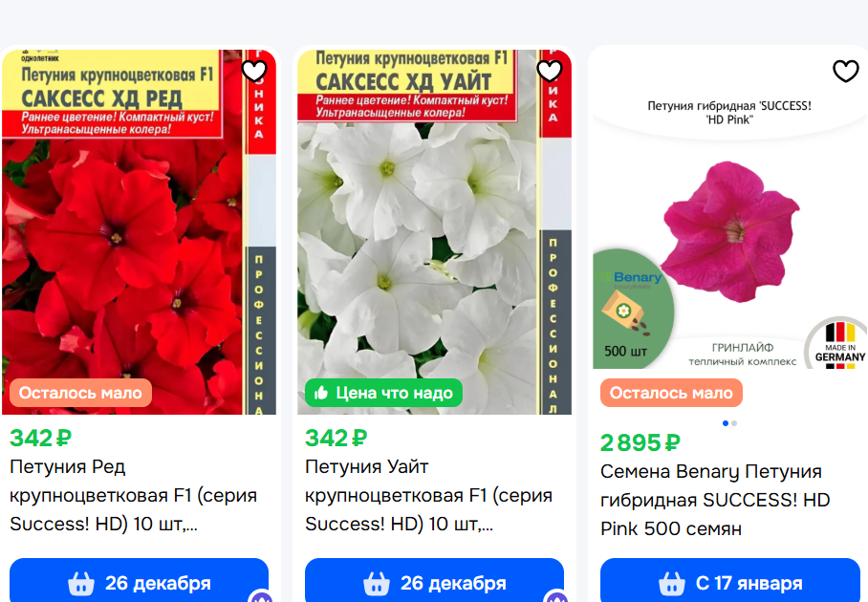Click basket icon on red petunia button
868x602 pixels.
tap(81, 583)
